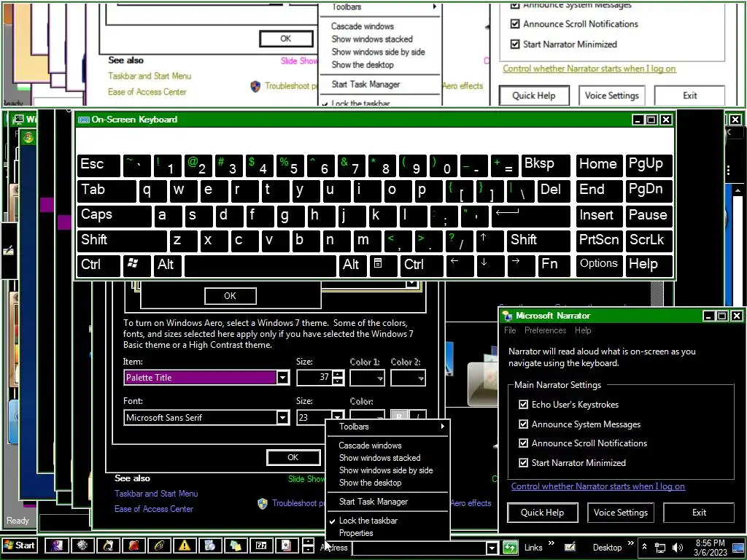
Task: Toggle the Caps key on the keyboard
Action: (115, 215)
